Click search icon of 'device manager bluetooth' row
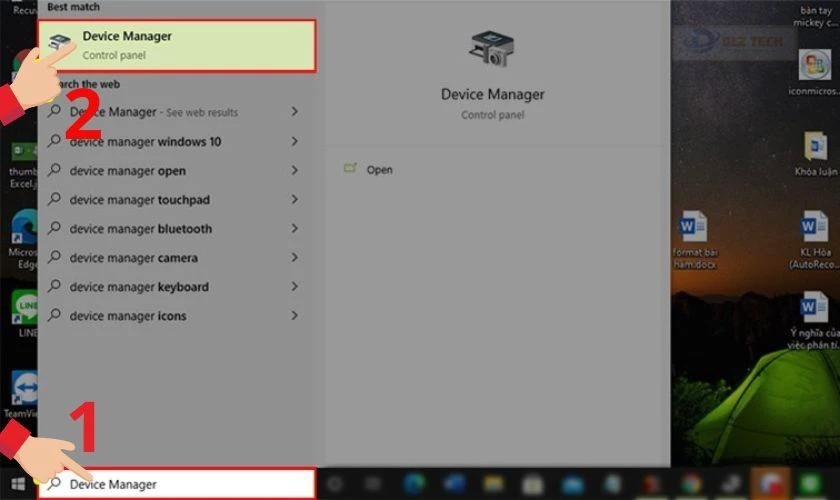 pos(54,228)
